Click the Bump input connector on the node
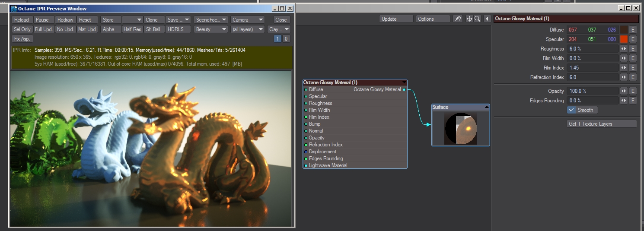 [306, 124]
